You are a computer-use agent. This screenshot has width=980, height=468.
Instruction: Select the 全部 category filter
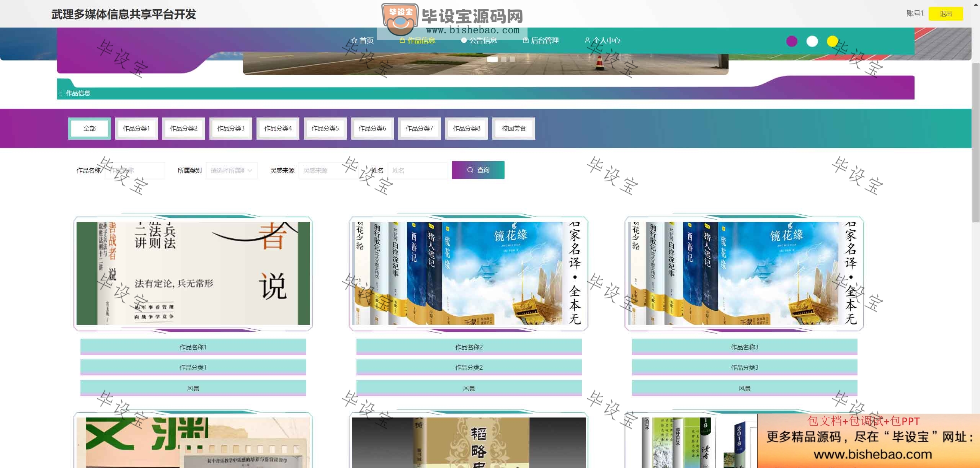point(90,129)
